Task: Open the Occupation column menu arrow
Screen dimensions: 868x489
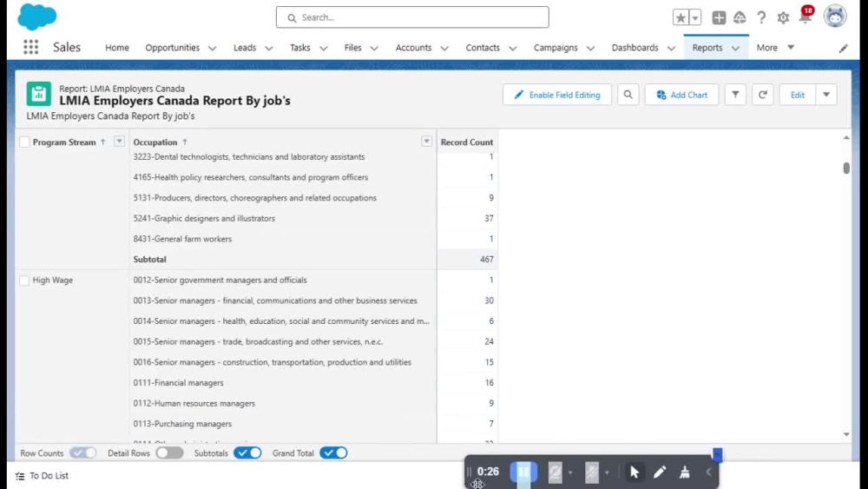Action: pyautogui.click(x=426, y=142)
